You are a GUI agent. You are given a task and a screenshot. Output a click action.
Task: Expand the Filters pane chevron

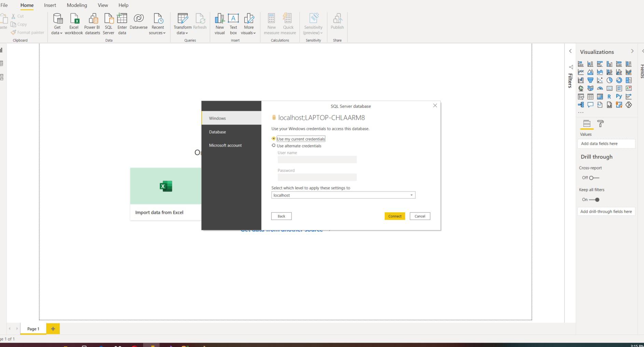(570, 51)
